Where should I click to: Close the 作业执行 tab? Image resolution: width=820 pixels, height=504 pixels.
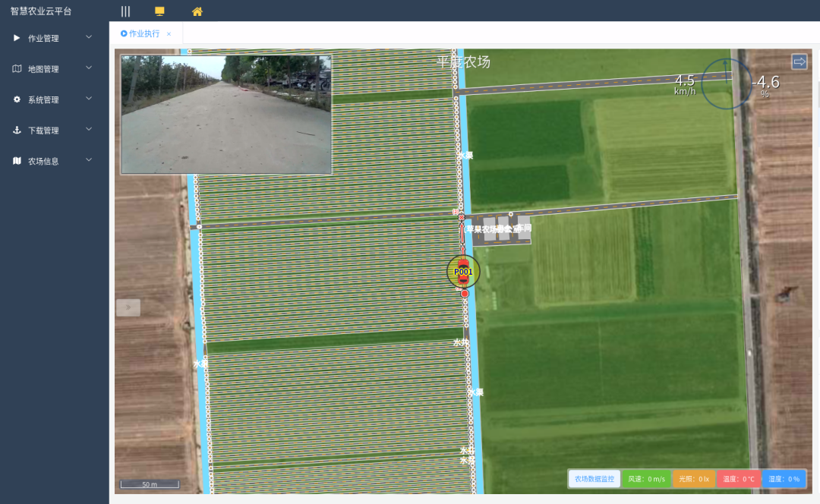tap(169, 34)
